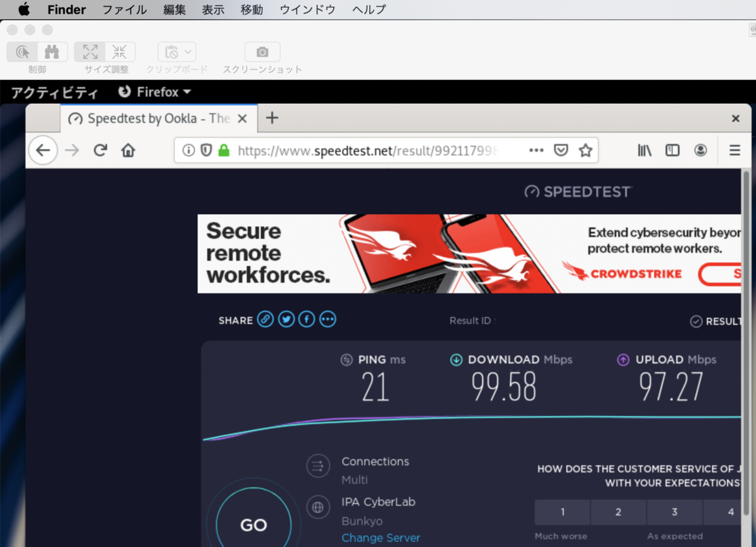
Task: Open the RESULTS link
Action: click(717, 321)
